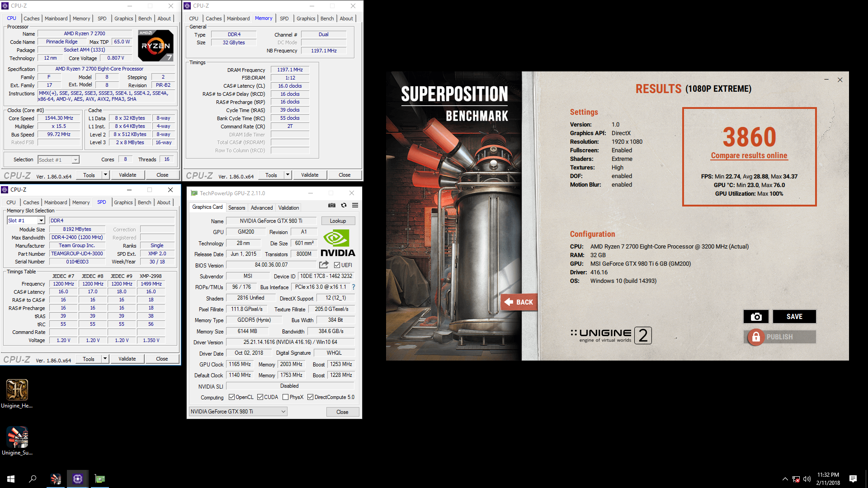
Task: Click the lock icon on Publish button
Action: 756,337
